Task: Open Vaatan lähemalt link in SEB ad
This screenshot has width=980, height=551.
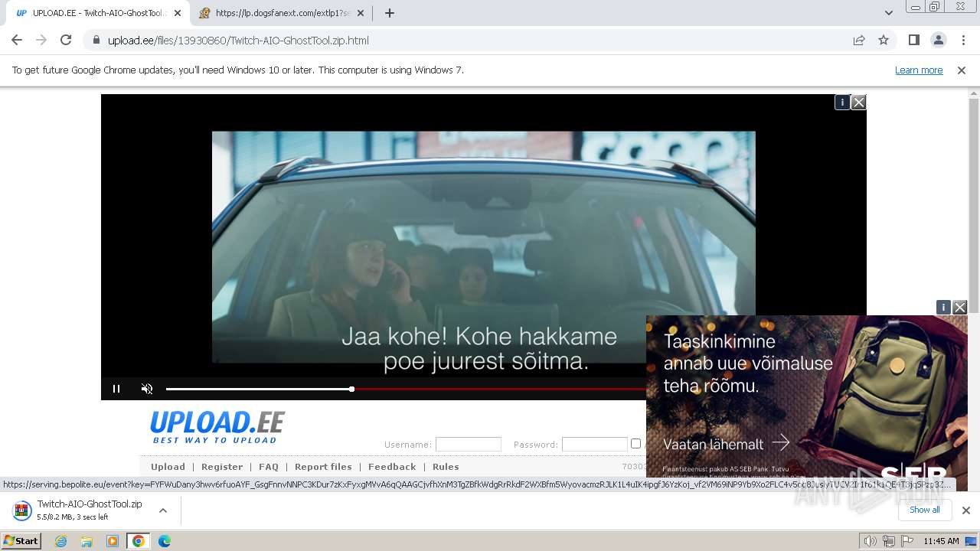Action: (726, 443)
